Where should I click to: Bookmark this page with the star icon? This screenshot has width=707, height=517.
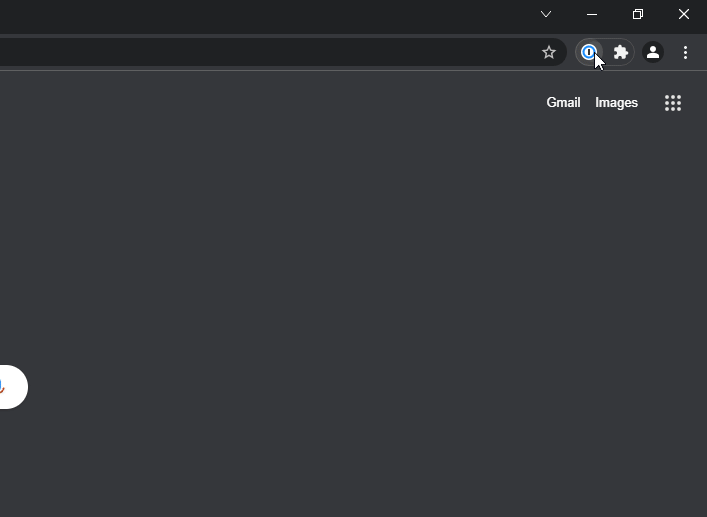pos(548,52)
